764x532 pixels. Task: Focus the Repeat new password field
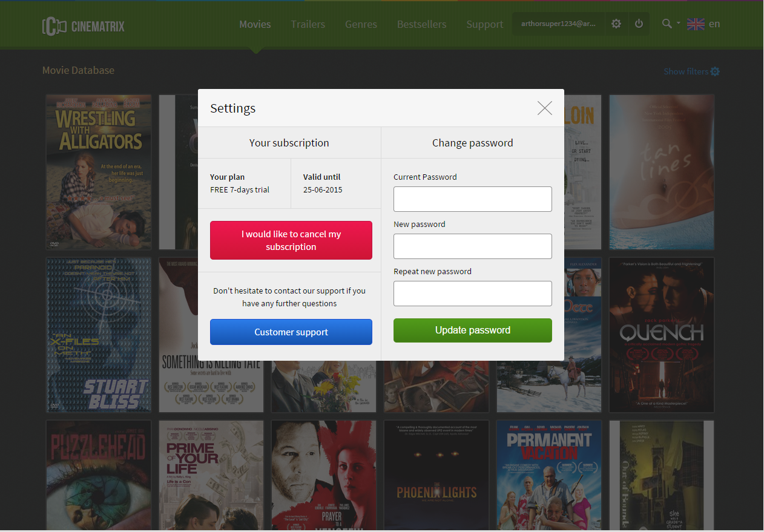click(x=473, y=294)
